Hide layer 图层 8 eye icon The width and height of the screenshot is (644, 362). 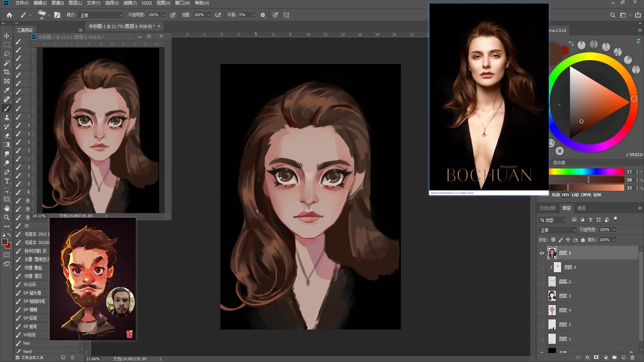click(541, 253)
